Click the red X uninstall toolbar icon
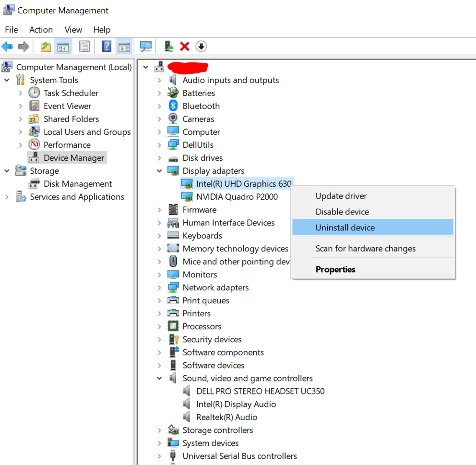476x465 pixels. point(185,47)
